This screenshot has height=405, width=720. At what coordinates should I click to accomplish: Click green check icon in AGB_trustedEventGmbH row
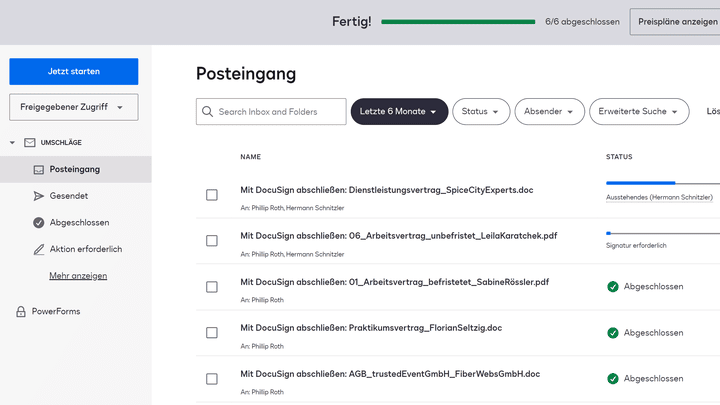tap(613, 379)
